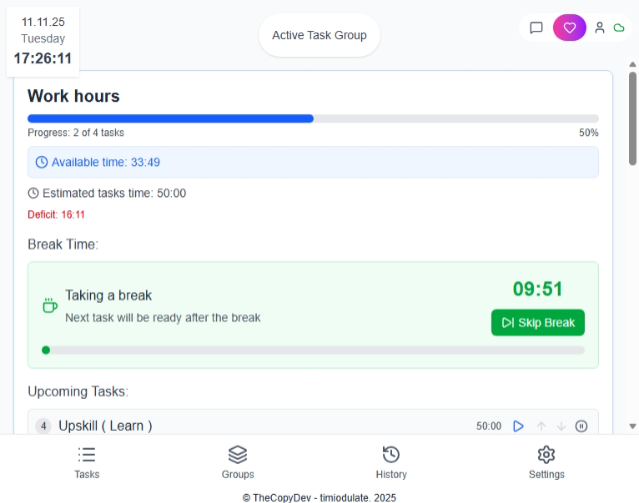Image resolution: width=639 pixels, height=503 pixels.
Task: Click the task number 4 badge
Action: [x=43, y=426]
